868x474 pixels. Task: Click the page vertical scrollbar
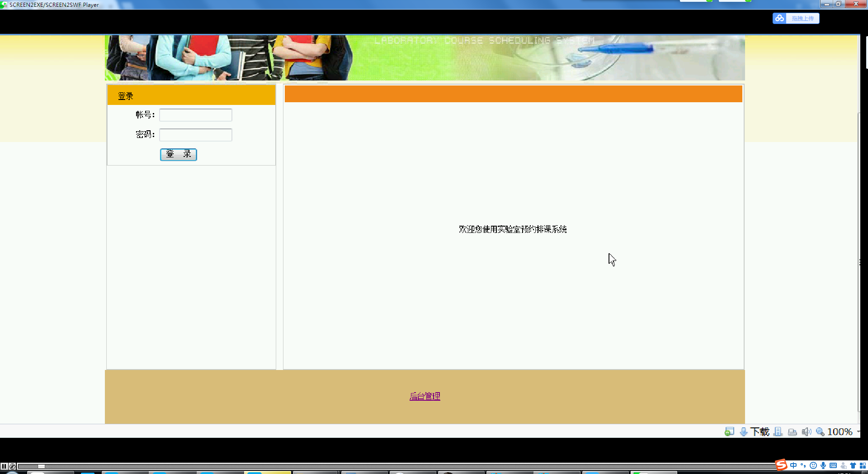tap(859, 262)
